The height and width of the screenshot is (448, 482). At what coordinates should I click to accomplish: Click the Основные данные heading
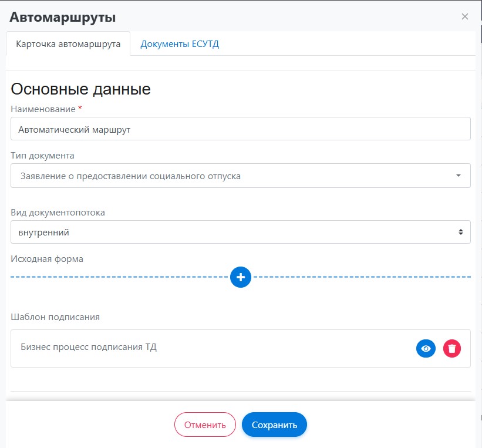(81, 89)
